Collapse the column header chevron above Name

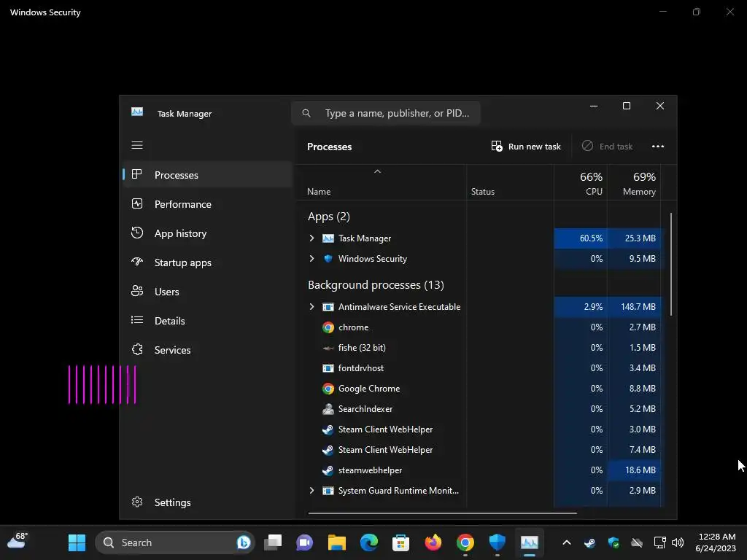click(x=377, y=171)
